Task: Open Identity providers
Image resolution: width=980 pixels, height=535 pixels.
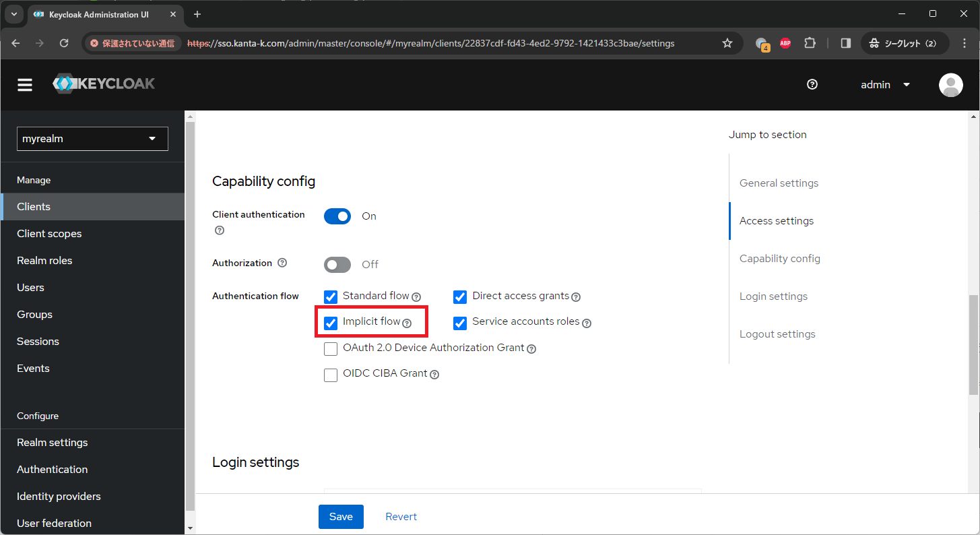Action: click(x=92, y=497)
